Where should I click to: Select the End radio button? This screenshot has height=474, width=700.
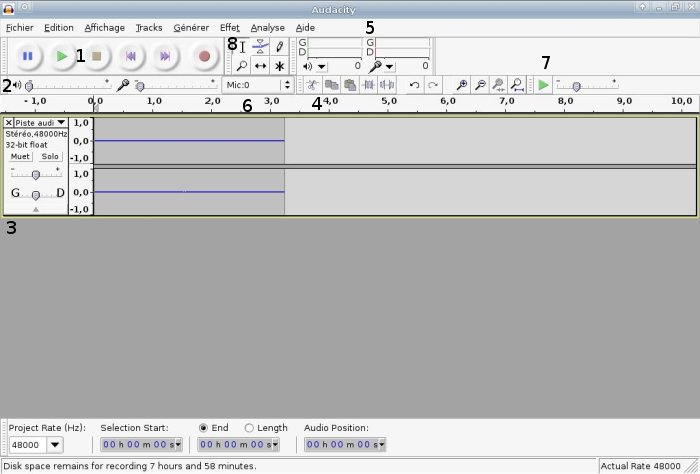coord(204,428)
